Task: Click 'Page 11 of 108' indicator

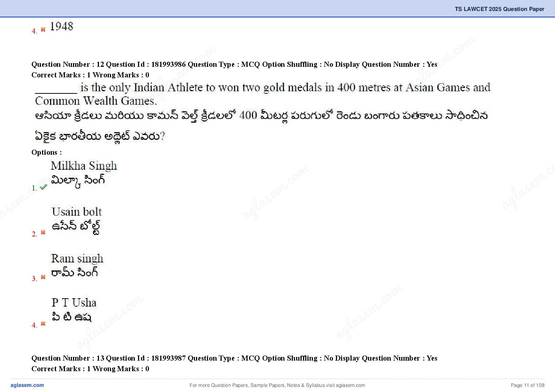Action: click(528, 385)
